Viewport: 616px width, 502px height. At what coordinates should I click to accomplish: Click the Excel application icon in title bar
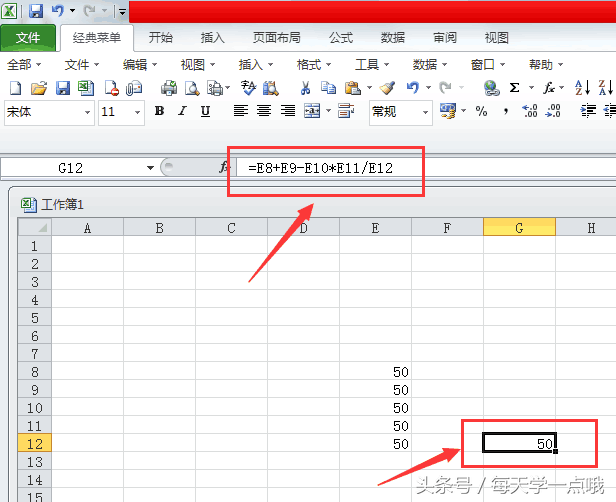coord(9,11)
